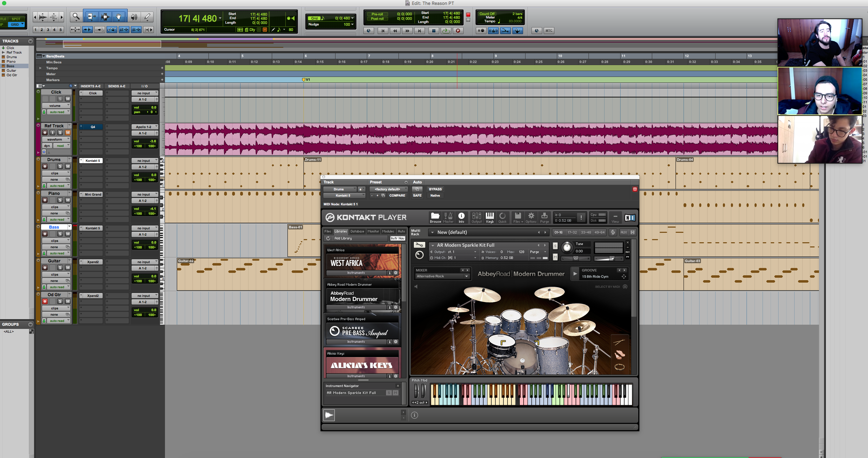
Task: Select the Pencil tool
Action: pyautogui.click(x=148, y=16)
